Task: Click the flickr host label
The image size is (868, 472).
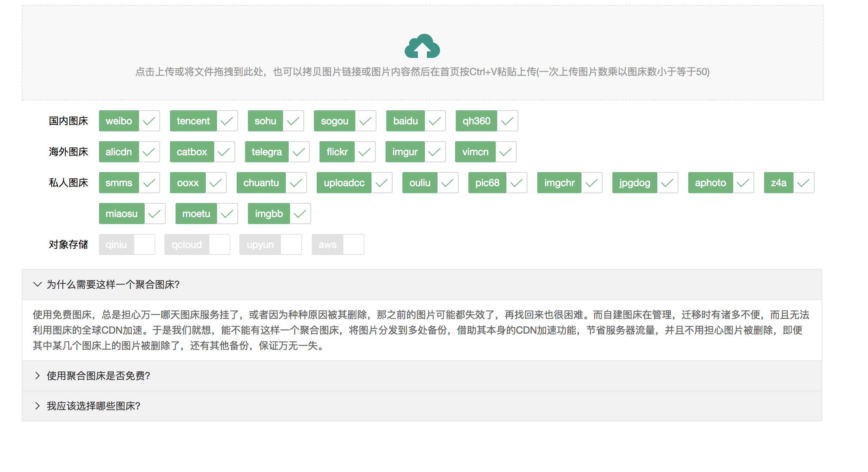Action: point(337,152)
